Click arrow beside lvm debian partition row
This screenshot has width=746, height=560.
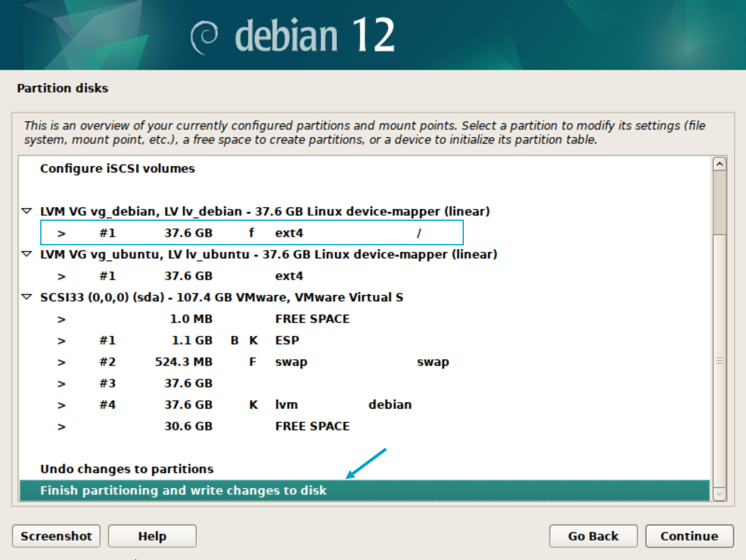(61, 405)
